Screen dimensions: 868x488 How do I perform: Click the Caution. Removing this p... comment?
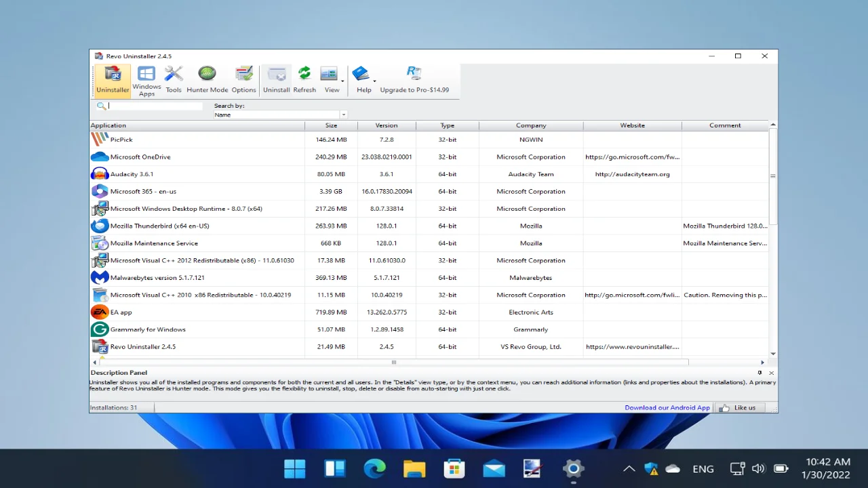tap(725, 295)
